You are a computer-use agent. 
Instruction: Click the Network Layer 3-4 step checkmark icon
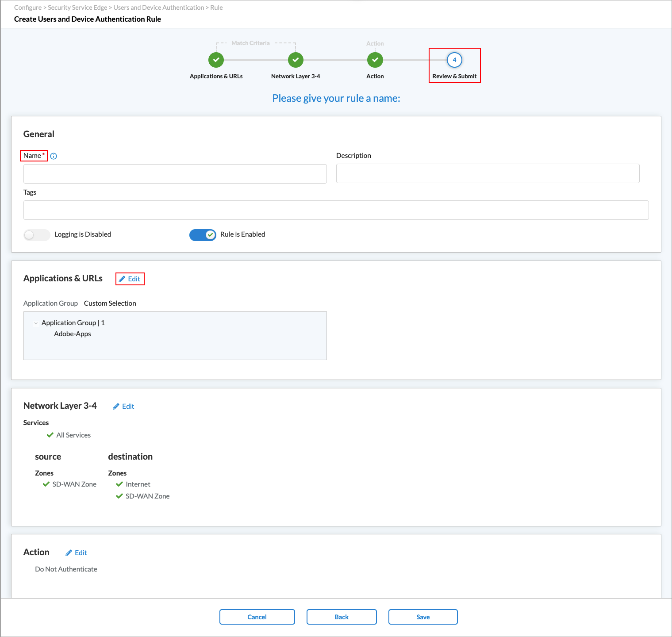(x=295, y=60)
